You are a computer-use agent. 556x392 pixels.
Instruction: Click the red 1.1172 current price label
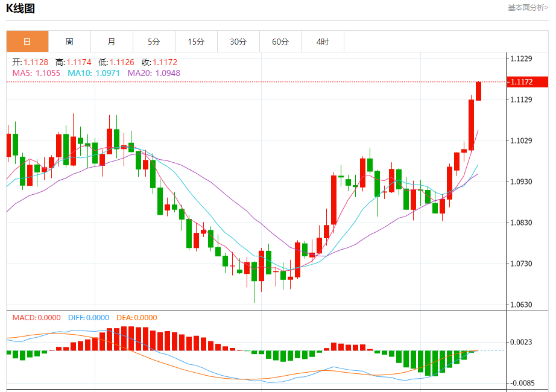coord(528,82)
